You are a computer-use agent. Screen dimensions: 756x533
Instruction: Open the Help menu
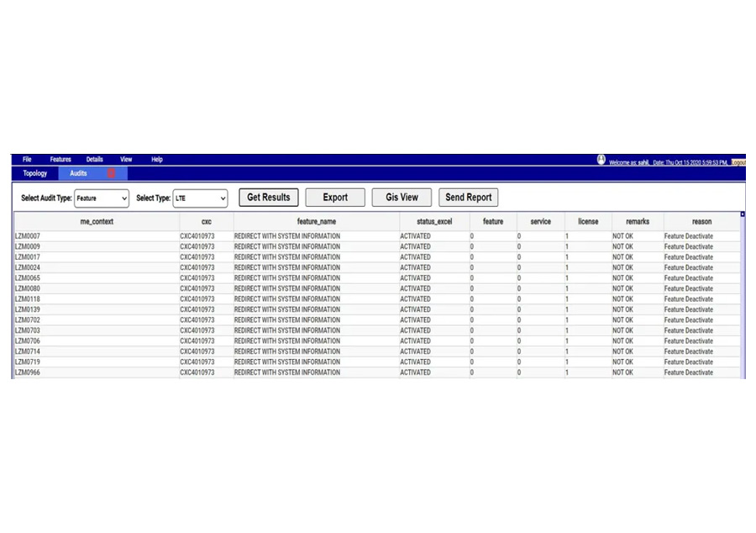155,159
